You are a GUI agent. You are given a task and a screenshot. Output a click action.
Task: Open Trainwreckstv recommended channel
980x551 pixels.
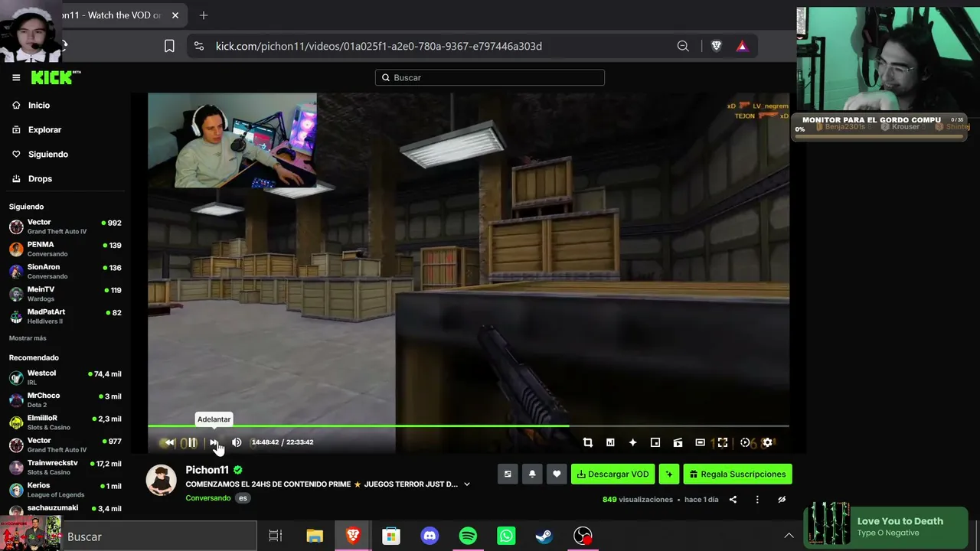click(65, 468)
